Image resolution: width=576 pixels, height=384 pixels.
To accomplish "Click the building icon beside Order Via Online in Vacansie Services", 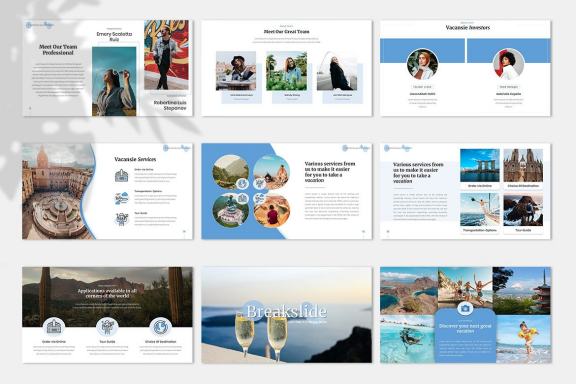I will click(122, 176).
